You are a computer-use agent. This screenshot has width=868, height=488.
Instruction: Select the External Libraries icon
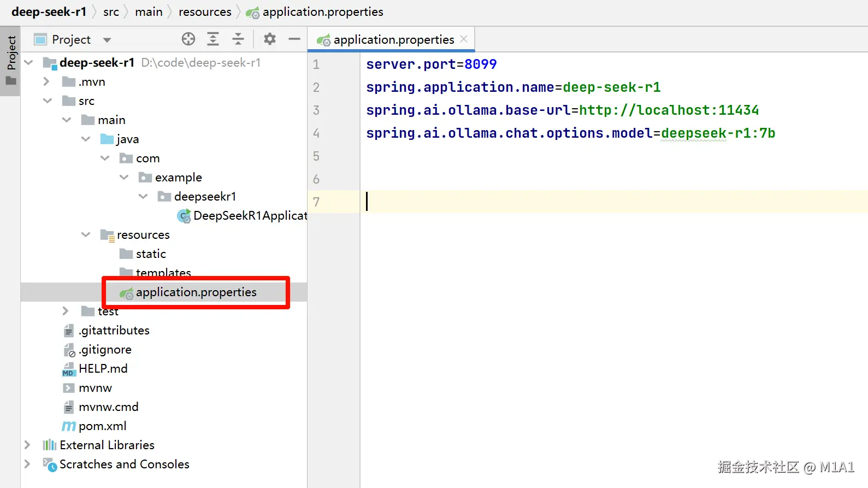point(50,445)
